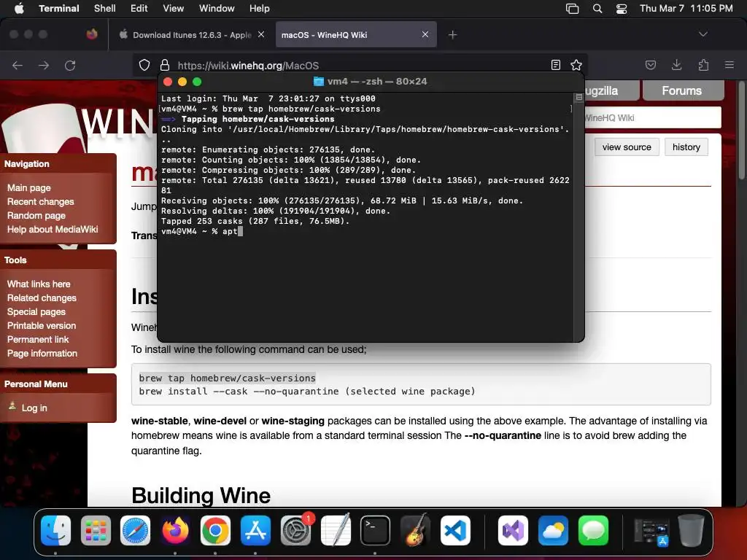Open System Preferences with update badge
The width and height of the screenshot is (747, 560).
click(296, 530)
